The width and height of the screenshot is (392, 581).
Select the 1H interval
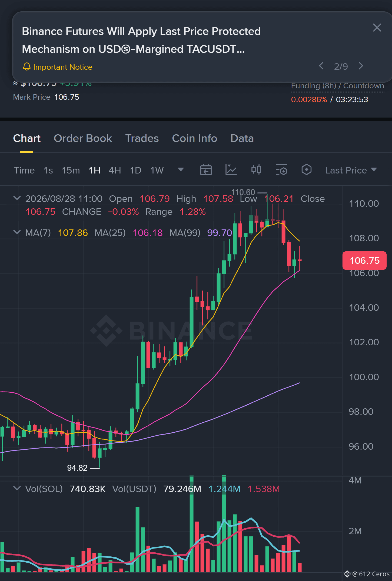pos(95,170)
